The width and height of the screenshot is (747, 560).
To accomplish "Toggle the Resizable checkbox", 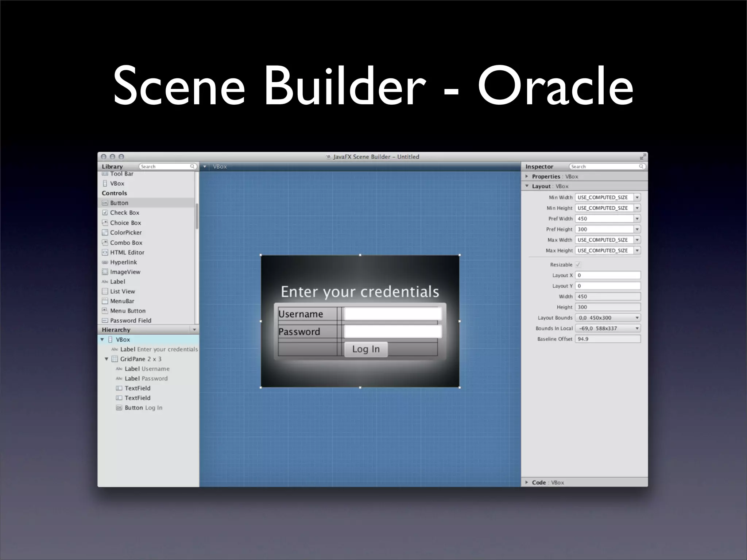I will (x=578, y=265).
